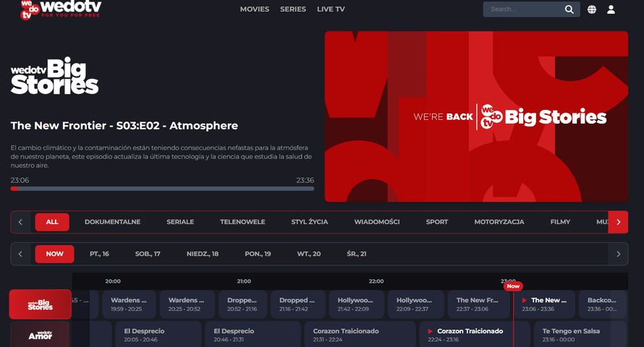Click the end time 23:36 label
The height and width of the screenshot is (347, 644).
point(305,180)
